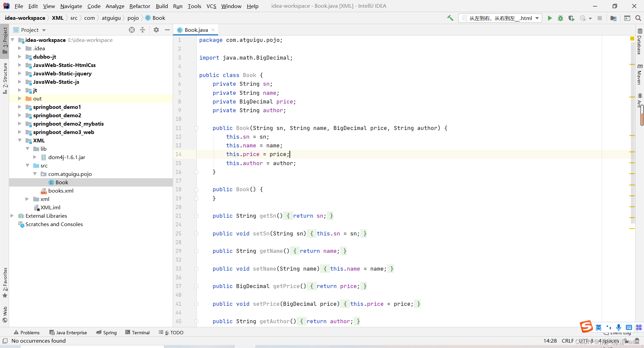The image size is (644, 348).
Task: Collapse the lib folder
Action: click(x=28, y=149)
